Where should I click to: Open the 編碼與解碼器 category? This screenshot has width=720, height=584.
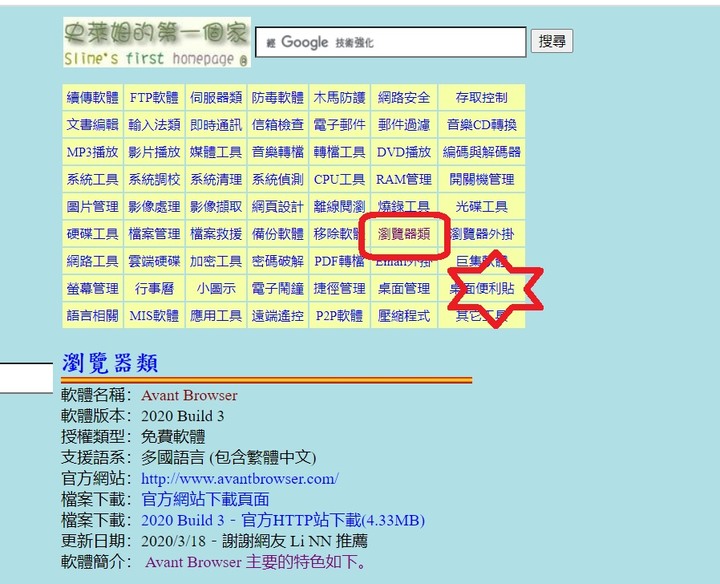pos(482,152)
